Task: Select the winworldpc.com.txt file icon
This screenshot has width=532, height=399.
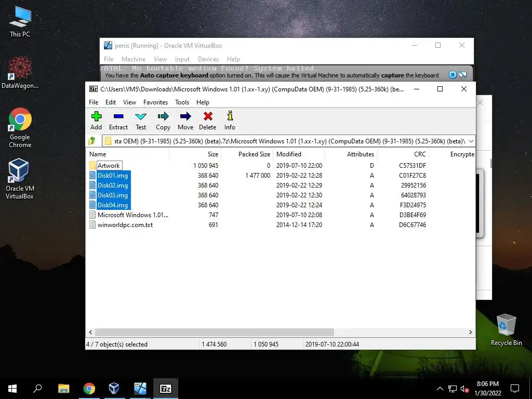Action: pyautogui.click(x=92, y=224)
